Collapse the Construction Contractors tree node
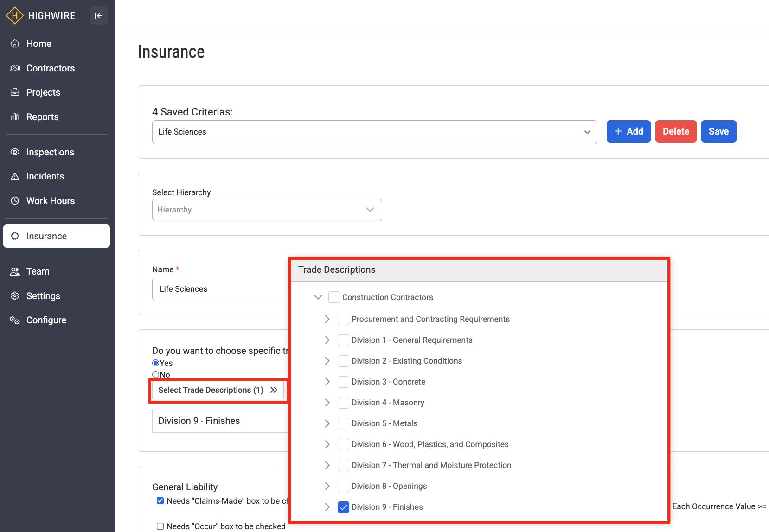Image resolution: width=769 pixels, height=532 pixels. (x=318, y=297)
